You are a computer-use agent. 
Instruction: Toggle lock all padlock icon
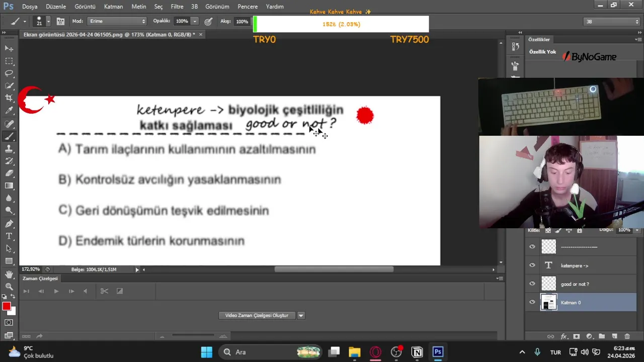[580, 230]
